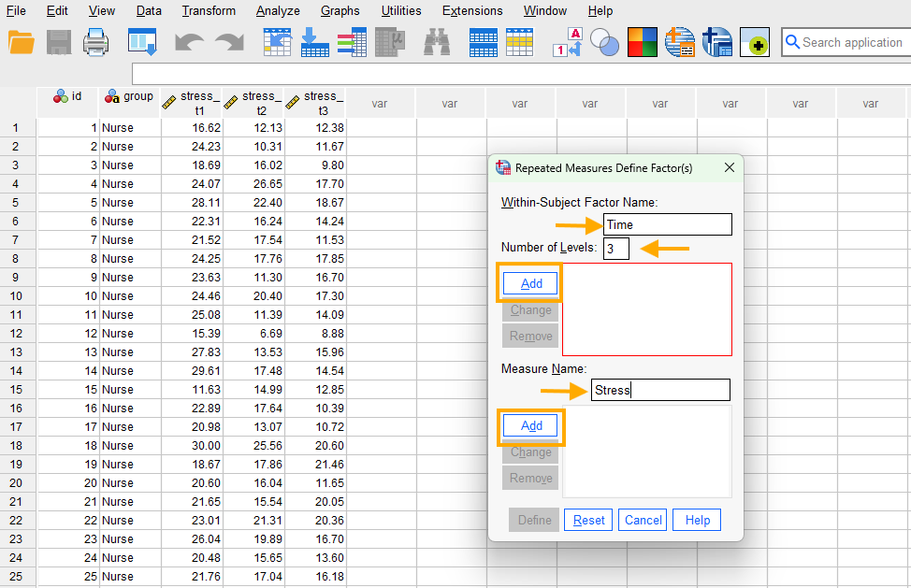Select the cell with value 29.61

[x=193, y=370]
